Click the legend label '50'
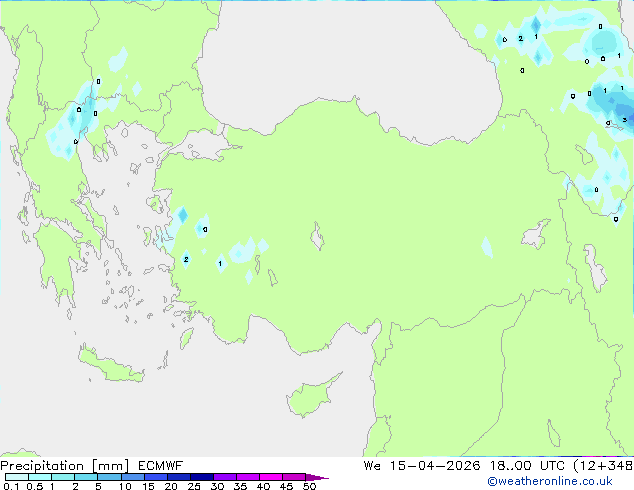 click(309, 486)
